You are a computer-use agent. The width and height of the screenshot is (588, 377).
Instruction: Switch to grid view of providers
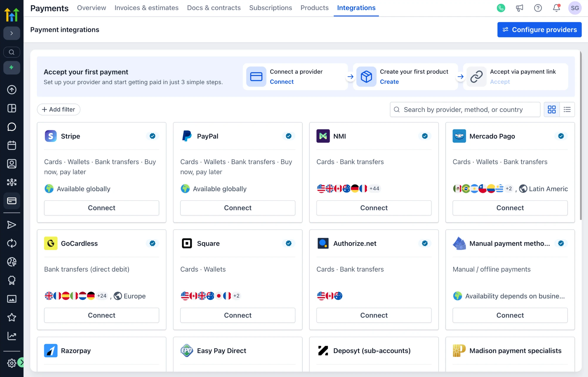pyautogui.click(x=551, y=110)
